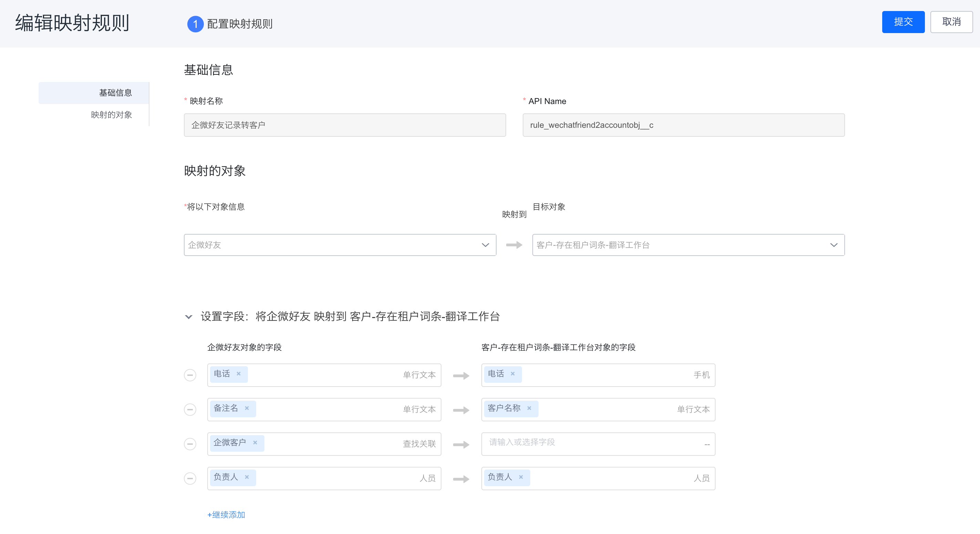Click the 客户-存在租户词条-翻译工作台对象的字段 column header
The image size is (980, 534).
558,347
